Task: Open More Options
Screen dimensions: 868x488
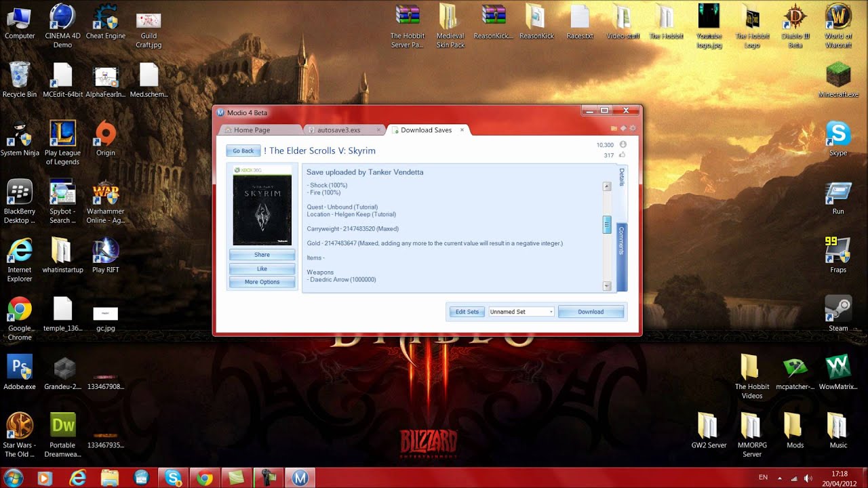Action: coord(262,282)
